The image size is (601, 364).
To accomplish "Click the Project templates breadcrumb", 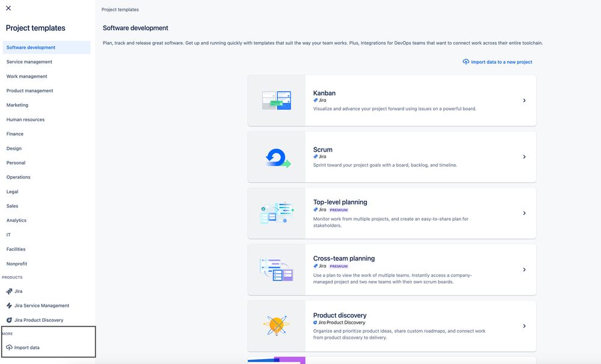I will click(120, 10).
